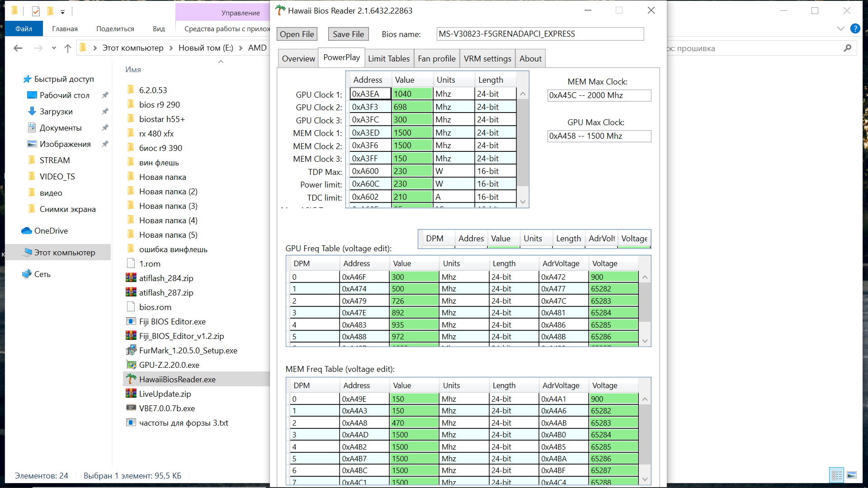The image size is (868, 488).
Task: Click the Open File button
Action: coord(297,34)
